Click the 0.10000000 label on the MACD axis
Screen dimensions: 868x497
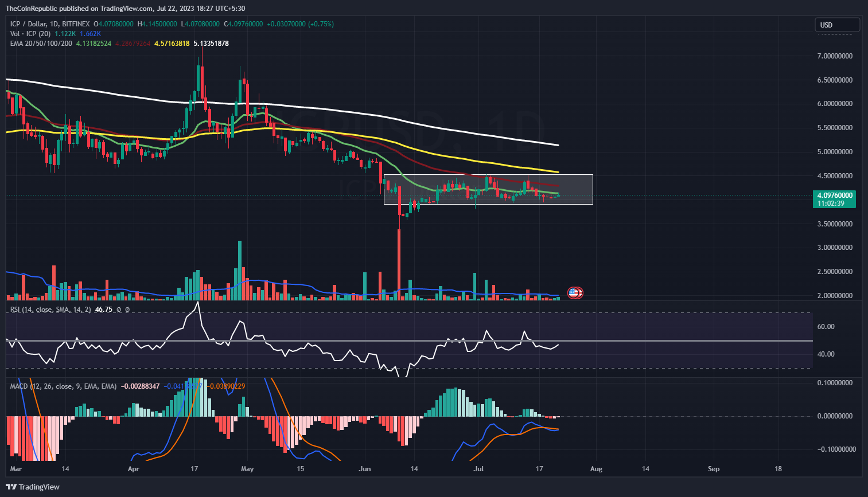835,383
